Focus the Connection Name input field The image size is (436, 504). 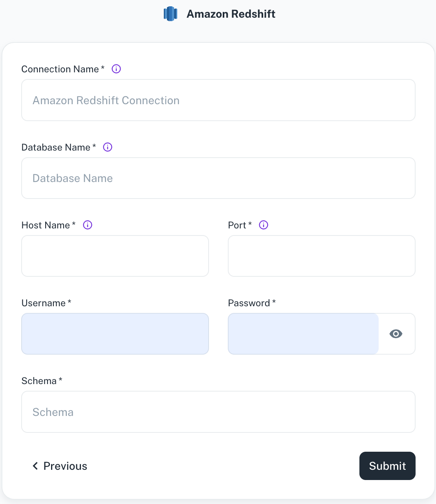point(218,100)
